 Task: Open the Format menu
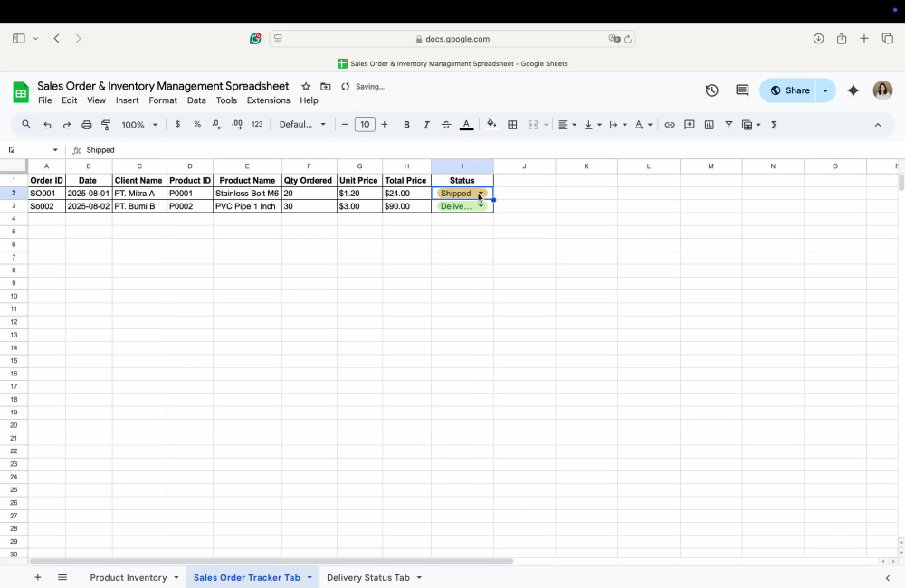pos(163,100)
